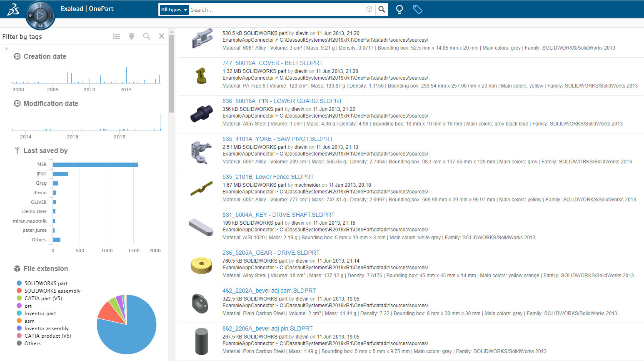The height and width of the screenshot is (361, 644).
Task: Click the tag icon in header
Action: (417, 10)
